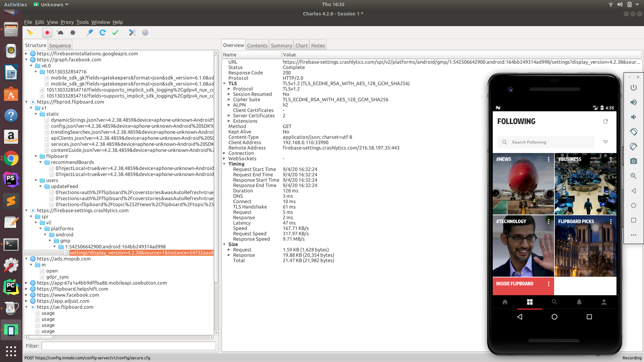This screenshot has width=644, height=362.
Task: Click the Search Following field in Flipboard
Action: pyautogui.click(x=546, y=142)
